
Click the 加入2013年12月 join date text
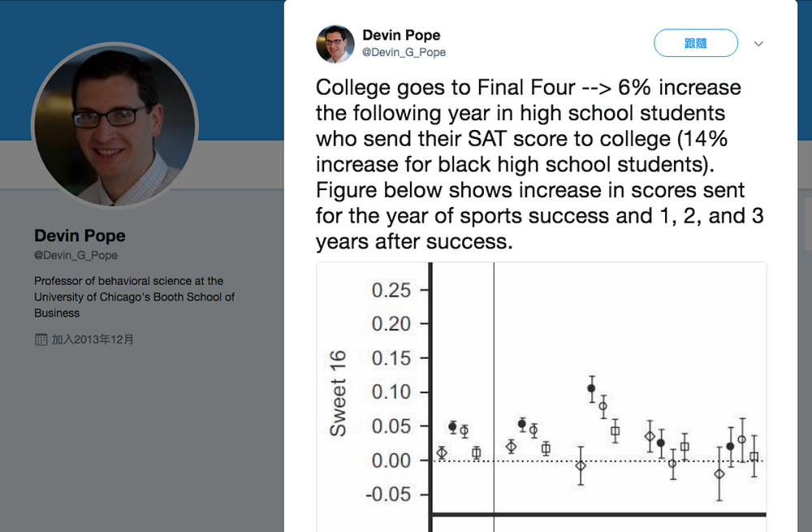click(x=93, y=340)
